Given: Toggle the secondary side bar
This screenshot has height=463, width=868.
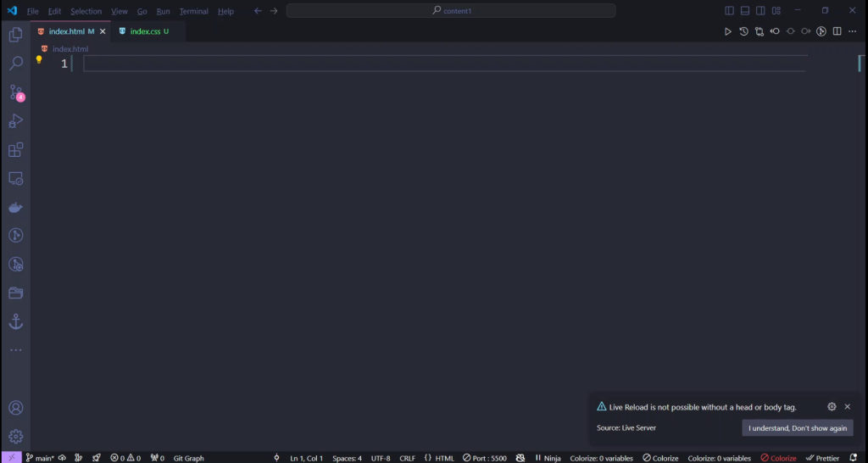Looking at the screenshot, I should [760, 10].
